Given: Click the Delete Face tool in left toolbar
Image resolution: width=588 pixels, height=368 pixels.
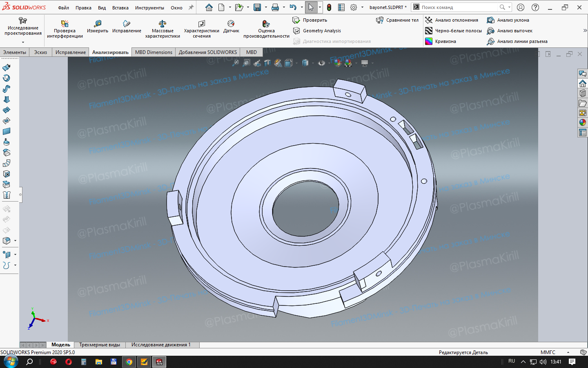Looking at the screenshot, I should [x=7, y=174].
